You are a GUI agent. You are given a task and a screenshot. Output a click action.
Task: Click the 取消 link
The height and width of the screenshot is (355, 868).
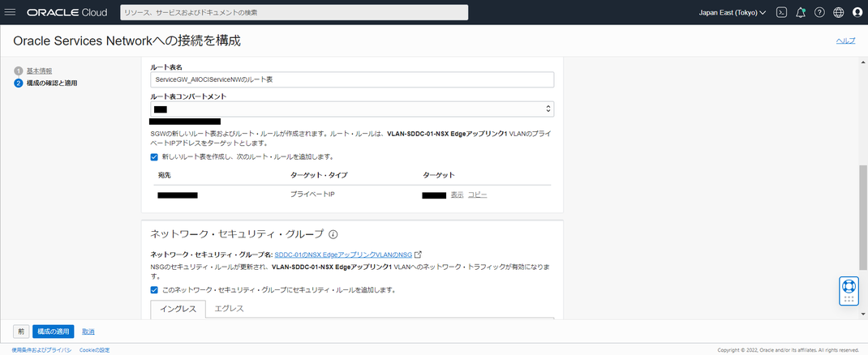point(88,331)
